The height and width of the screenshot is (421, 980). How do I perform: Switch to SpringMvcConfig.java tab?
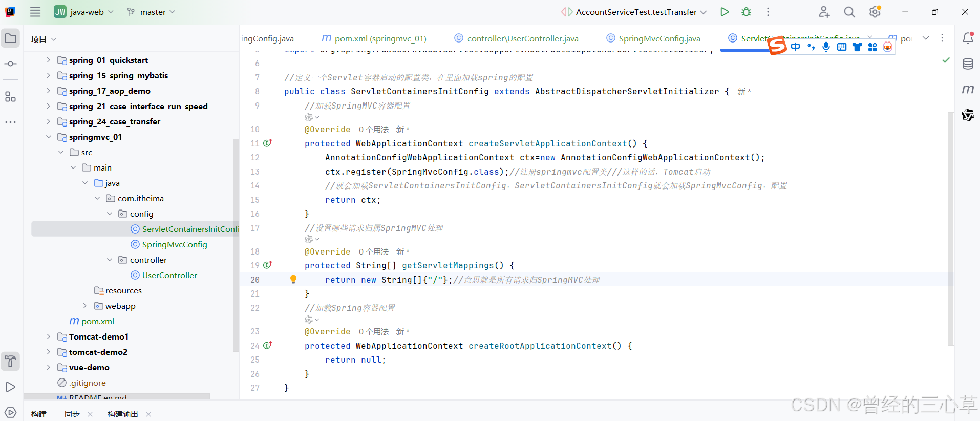[x=653, y=38]
